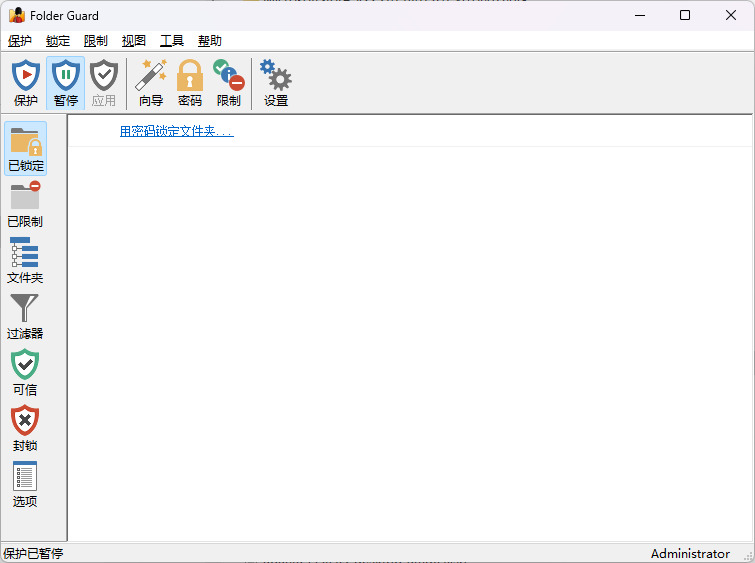Viewport: 755px width, 563px height.
Task: Open the 向导 (Wizard) wand icon
Action: click(x=151, y=83)
